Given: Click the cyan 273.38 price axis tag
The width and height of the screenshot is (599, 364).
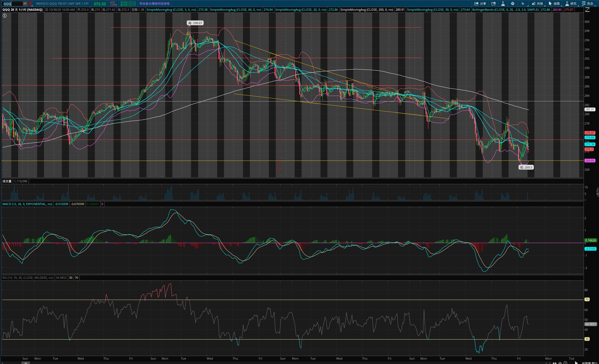Looking at the screenshot, I should tap(590, 144).
